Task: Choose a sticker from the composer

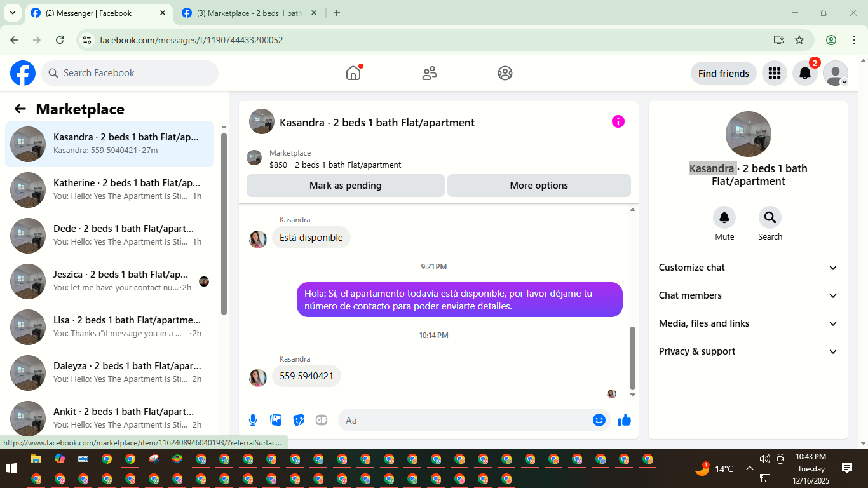Action: [299, 420]
